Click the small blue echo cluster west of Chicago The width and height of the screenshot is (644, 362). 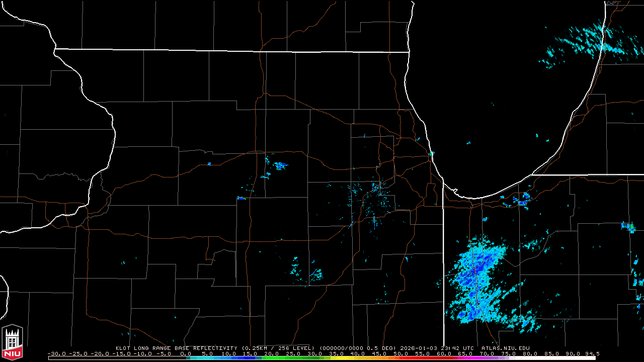pos(279,165)
